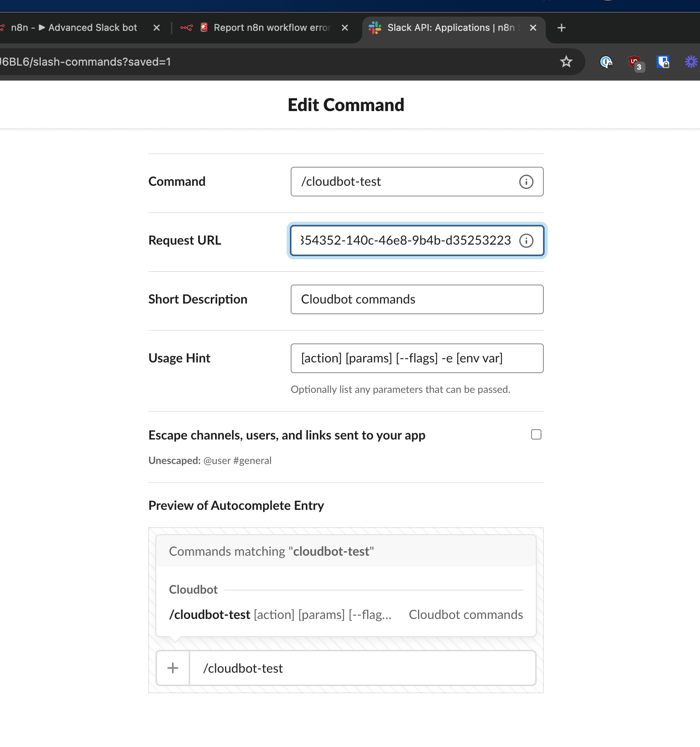The image size is (700, 747).
Task: Click the Command label
Action: (x=177, y=181)
